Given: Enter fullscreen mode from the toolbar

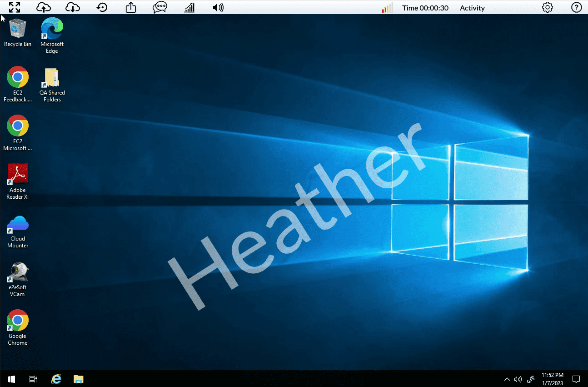Looking at the screenshot, I should (14, 7).
